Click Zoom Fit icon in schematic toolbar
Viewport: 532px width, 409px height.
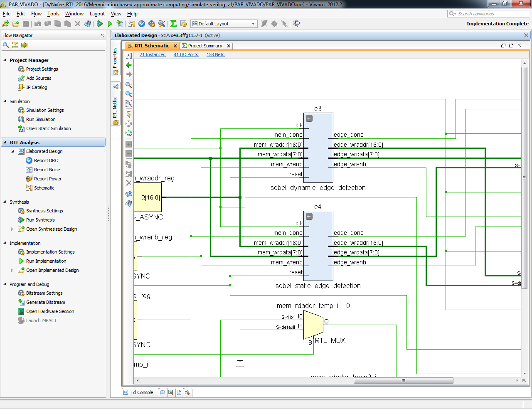(x=129, y=103)
